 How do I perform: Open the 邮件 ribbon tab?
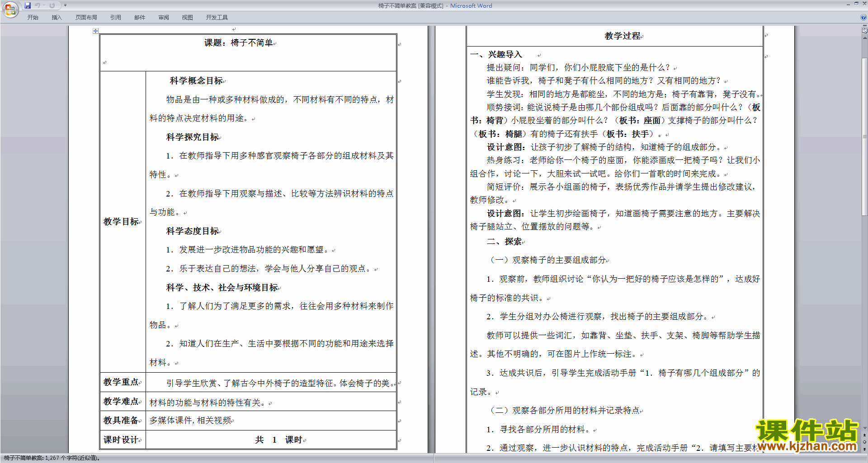point(140,18)
